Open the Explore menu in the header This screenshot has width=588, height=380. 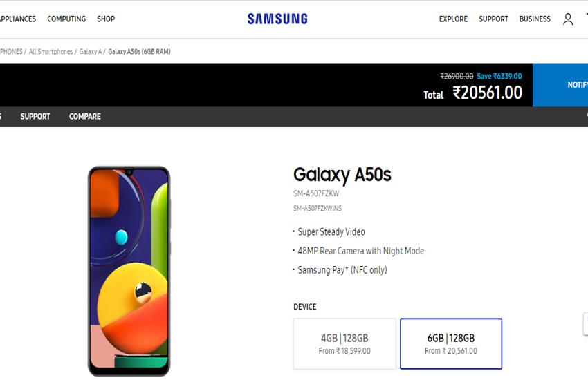tap(453, 19)
